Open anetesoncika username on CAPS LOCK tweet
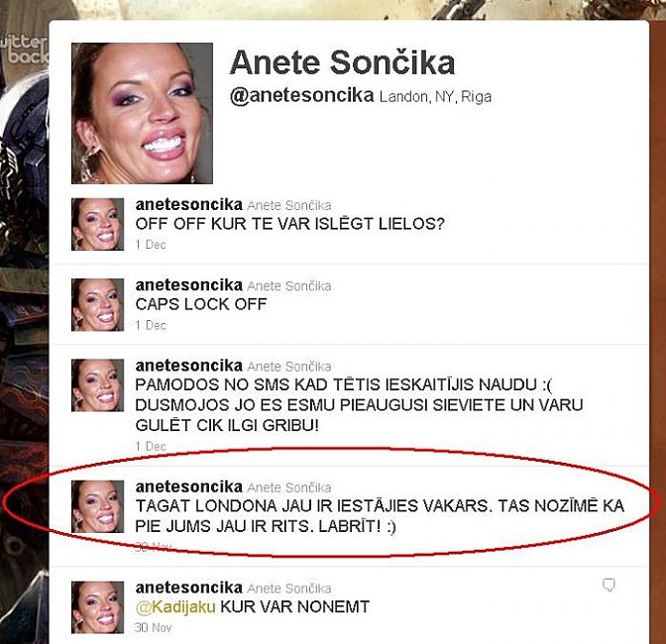 pyautogui.click(x=188, y=285)
